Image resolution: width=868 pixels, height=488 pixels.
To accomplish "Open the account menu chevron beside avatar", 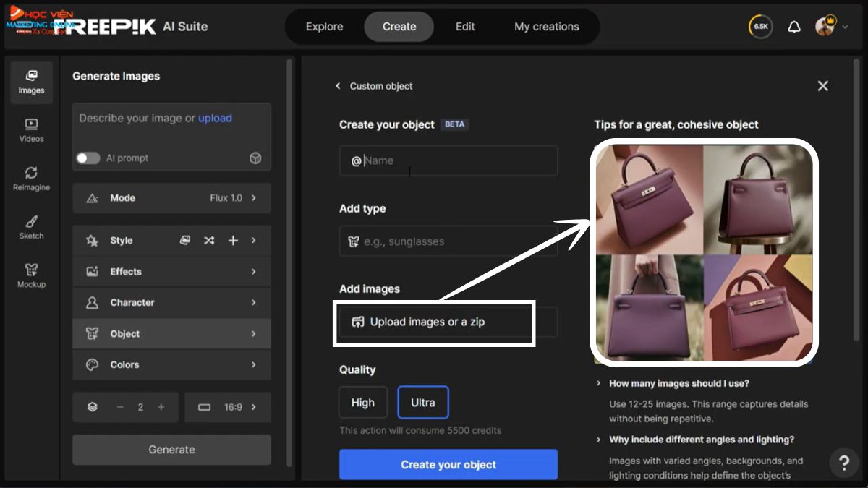I will point(845,27).
